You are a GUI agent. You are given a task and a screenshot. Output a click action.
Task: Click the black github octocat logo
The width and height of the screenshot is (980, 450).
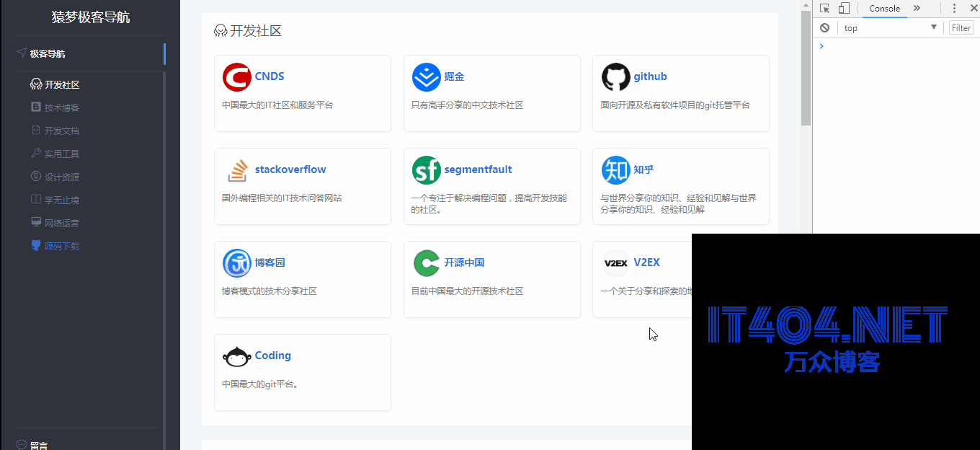coord(615,77)
